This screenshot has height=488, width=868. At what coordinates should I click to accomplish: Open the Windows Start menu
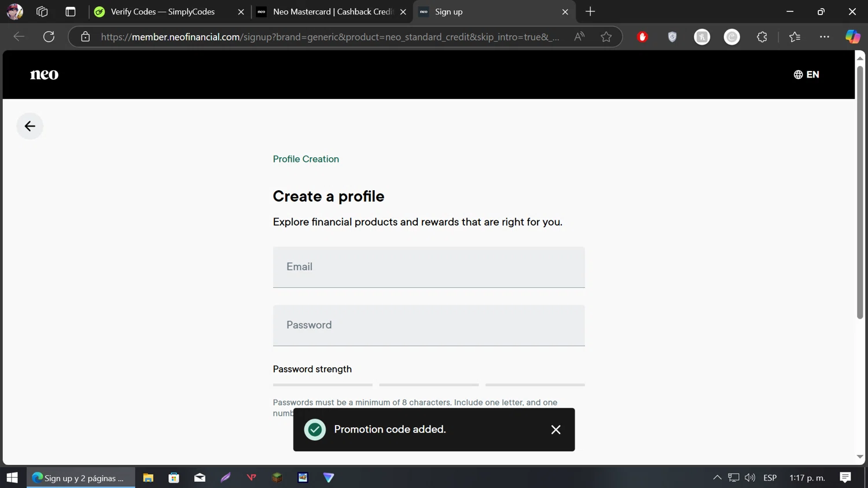(12, 478)
